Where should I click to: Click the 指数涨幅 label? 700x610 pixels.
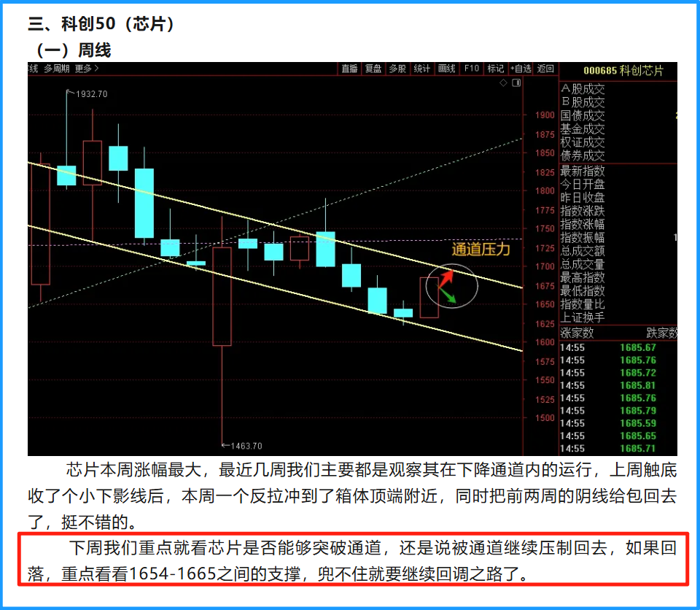tap(583, 224)
